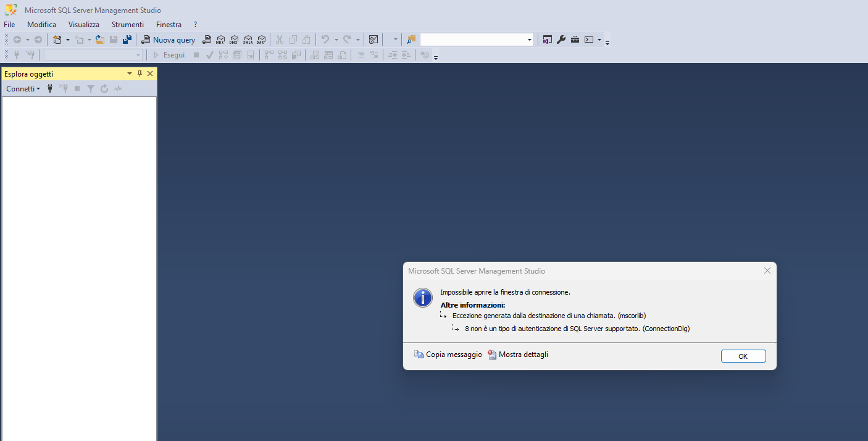Click the Parse checkmark icon
This screenshot has width=868, height=441.
[x=210, y=55]
